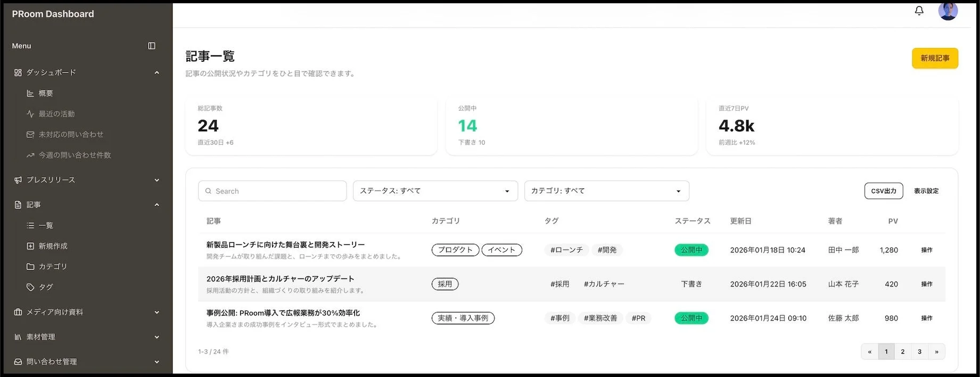Click the #カルチャー tag chip
The height and width of the screenshot is (377, 980).
coord(604,284)
